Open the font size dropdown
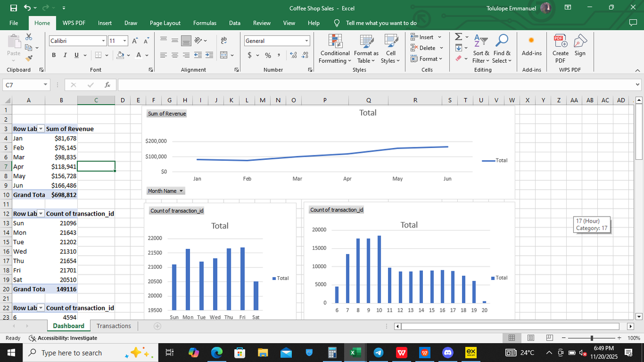644x362 pixels. (x=125, y=41)
